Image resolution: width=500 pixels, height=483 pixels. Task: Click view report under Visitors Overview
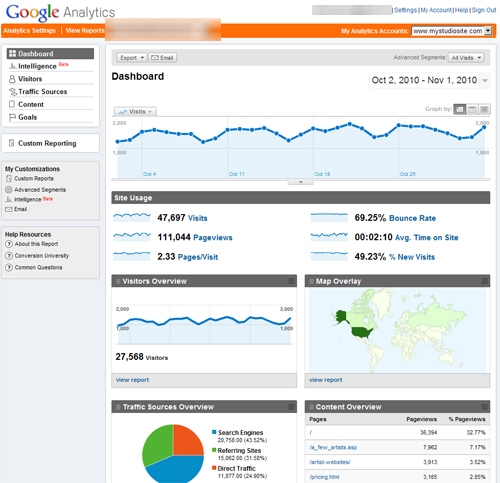pos(132,380)
